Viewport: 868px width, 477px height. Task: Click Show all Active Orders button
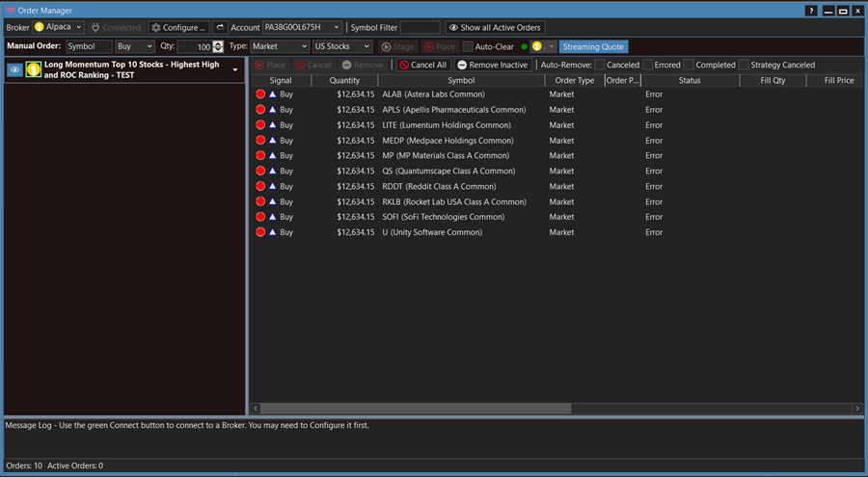point(494,28)
